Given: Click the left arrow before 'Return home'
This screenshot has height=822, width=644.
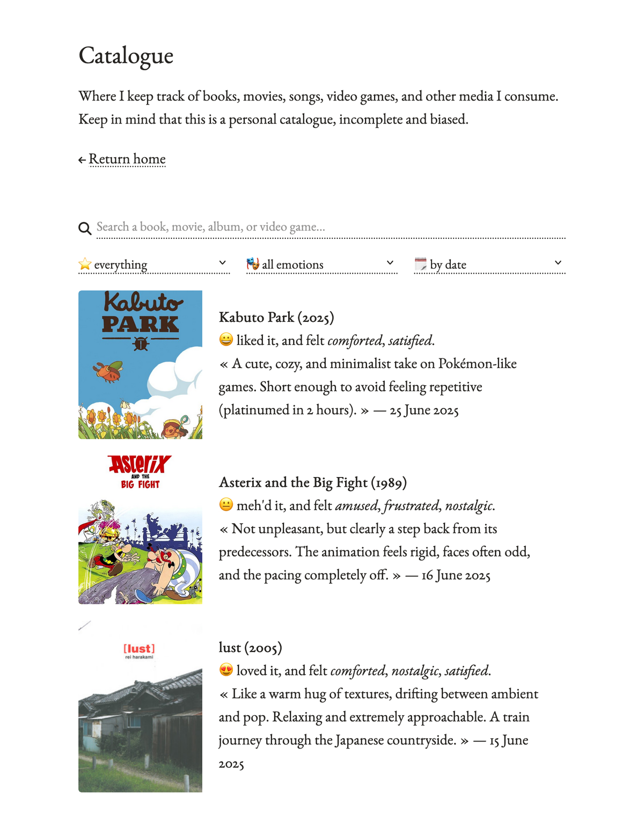Looking at the screenshot, I should [x=82, y=159].
